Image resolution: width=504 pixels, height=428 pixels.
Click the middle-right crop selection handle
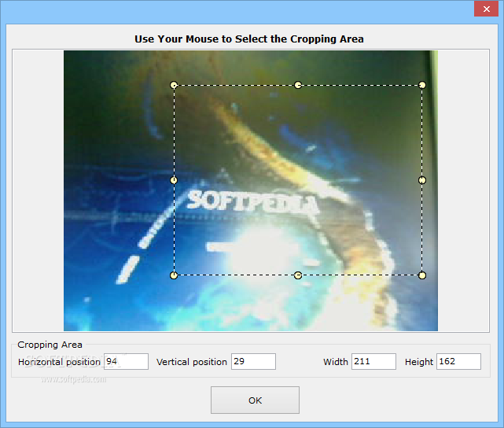click(x=422, y=180)
